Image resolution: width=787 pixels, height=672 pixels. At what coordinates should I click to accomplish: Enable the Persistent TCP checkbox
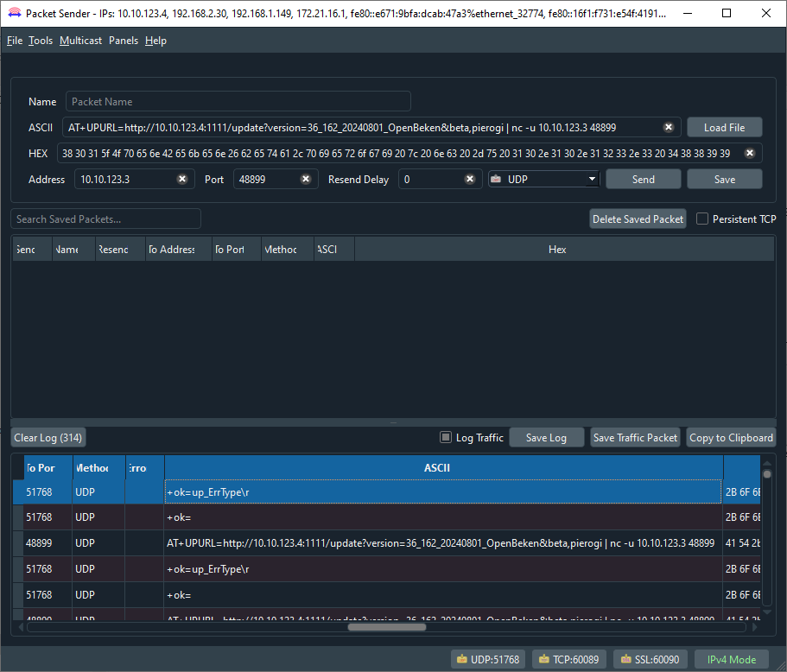click(x=702, y=219)
